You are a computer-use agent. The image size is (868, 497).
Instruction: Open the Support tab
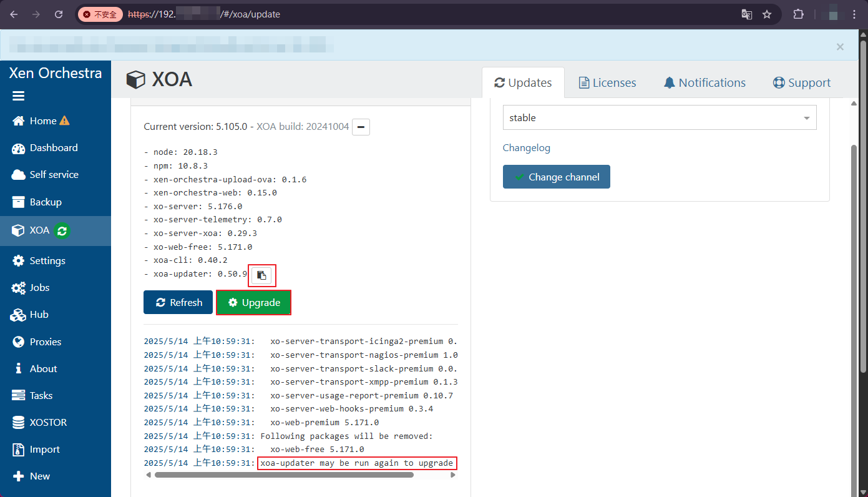pyautogui.click(x=802, y=83)
